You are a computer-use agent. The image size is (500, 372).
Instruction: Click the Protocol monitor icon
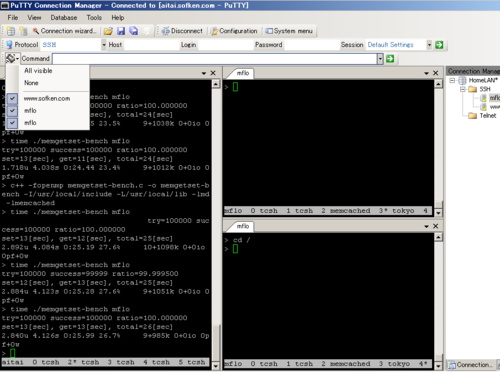point(9,45)
